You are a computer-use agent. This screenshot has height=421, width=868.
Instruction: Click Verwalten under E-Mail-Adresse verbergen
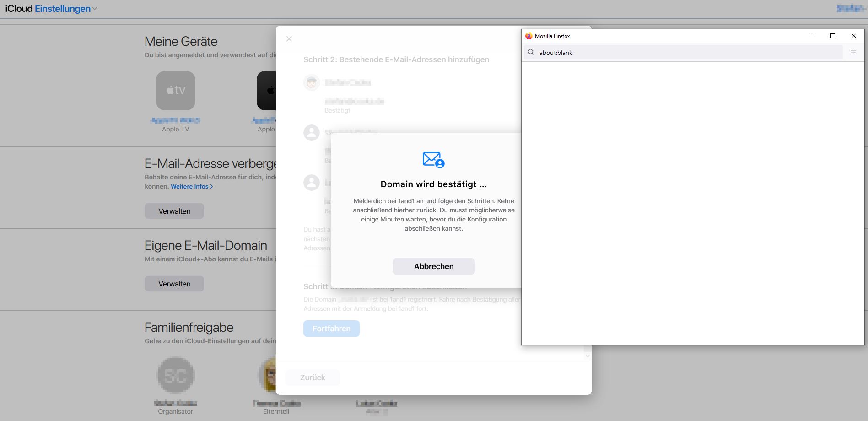tap(174, 211)
